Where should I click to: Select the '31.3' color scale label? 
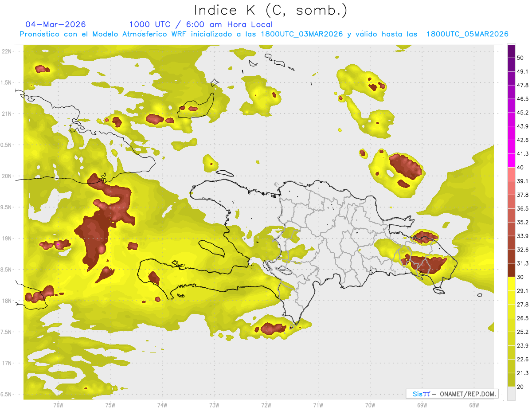click(523, 264)
